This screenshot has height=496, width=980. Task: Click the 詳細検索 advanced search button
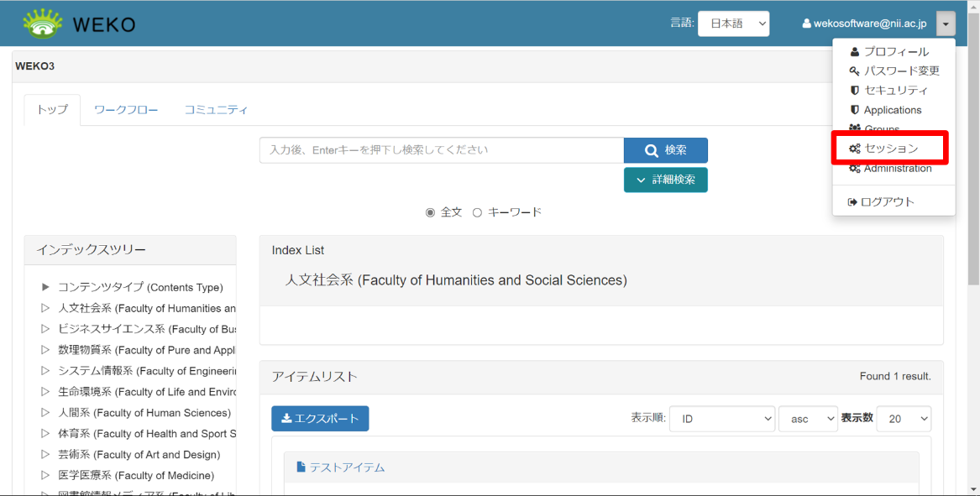point(665,180)
